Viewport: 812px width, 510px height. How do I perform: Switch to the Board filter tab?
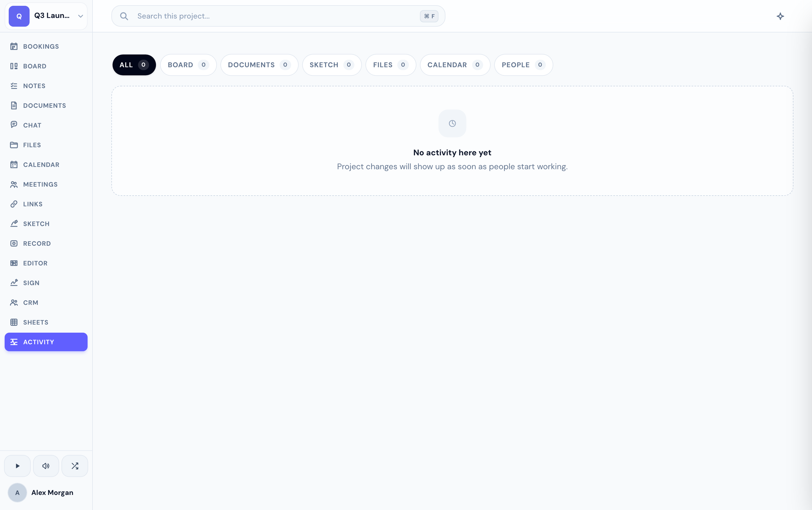(x=188, y=65)
